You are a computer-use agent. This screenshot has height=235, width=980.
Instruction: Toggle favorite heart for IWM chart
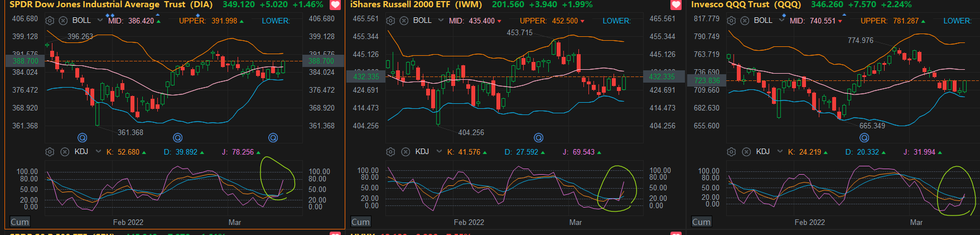coord(676,5)
